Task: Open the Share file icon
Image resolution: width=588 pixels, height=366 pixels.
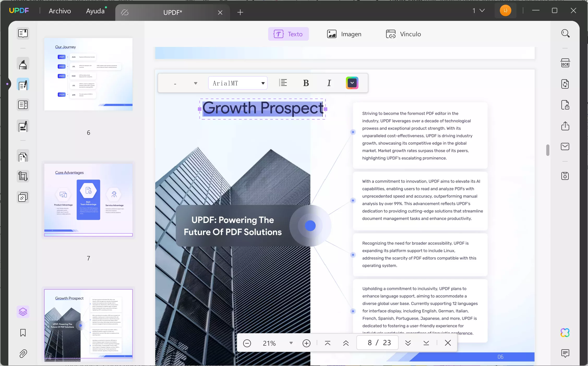Action: tap(565, 126)
